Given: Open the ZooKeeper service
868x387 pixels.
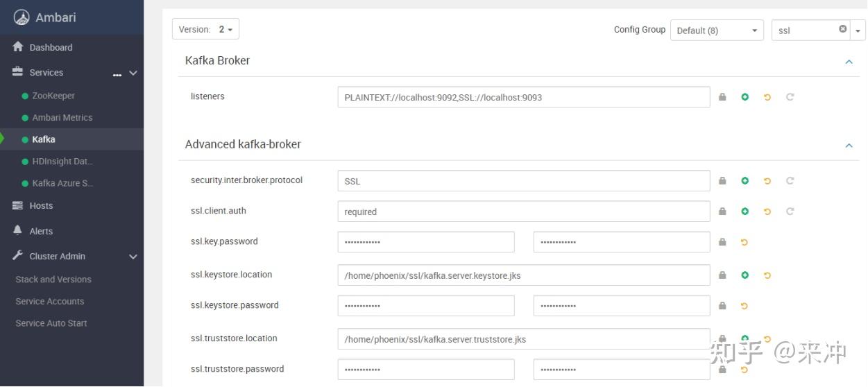Looking at the screenshot, I should pos(53,96).
